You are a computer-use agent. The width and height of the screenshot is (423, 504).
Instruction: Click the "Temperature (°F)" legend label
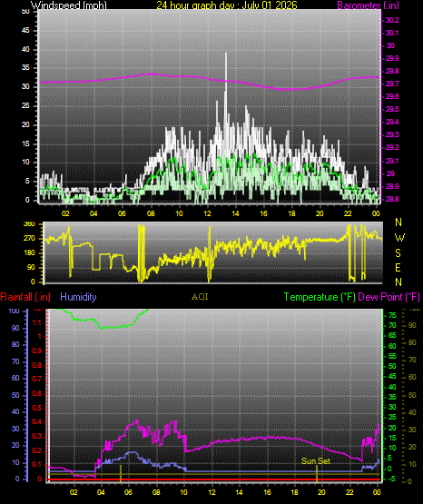tap(320, 297)
